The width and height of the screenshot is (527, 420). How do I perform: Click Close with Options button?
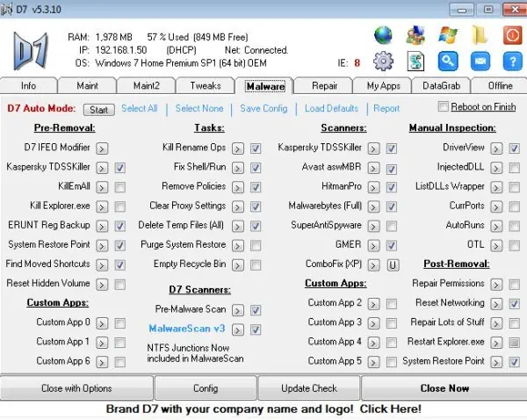[76, 388]
